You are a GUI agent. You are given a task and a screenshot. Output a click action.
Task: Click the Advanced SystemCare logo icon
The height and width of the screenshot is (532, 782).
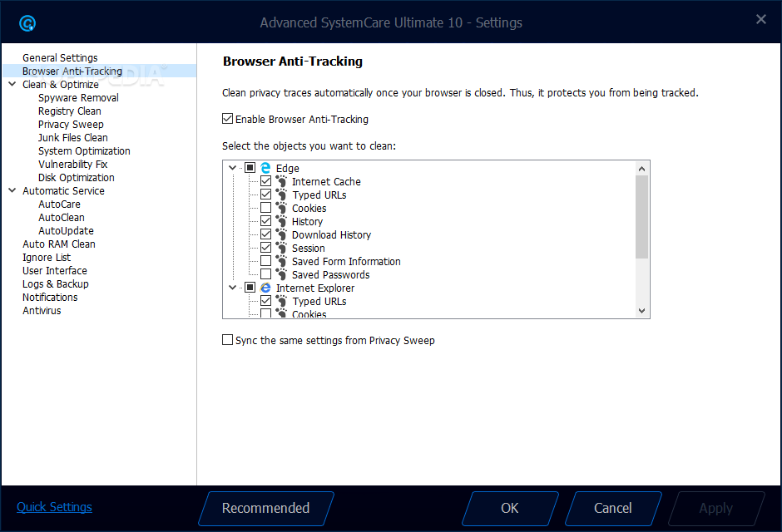(27, 23)
